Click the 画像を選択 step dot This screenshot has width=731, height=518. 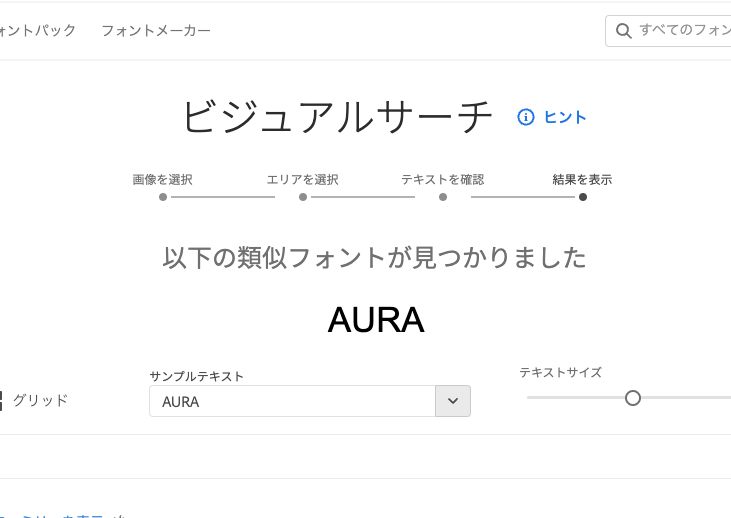click(x=163, y=197)
